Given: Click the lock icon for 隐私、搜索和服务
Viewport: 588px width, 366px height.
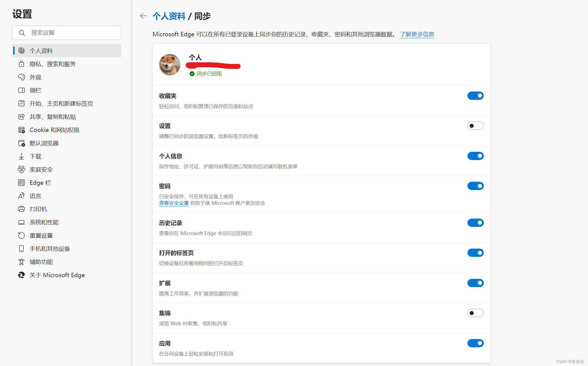Looking at the screenshot, I should coord(21,64).
